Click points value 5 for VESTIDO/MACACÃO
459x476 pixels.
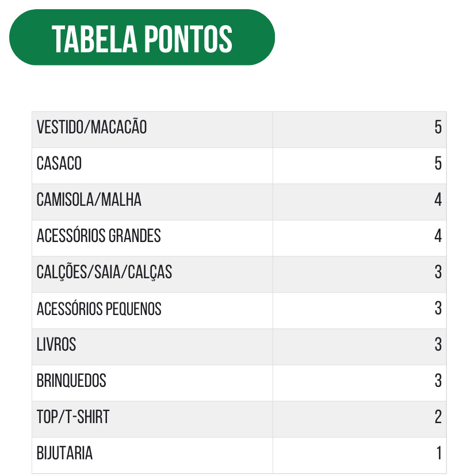(x=438, y=127)
